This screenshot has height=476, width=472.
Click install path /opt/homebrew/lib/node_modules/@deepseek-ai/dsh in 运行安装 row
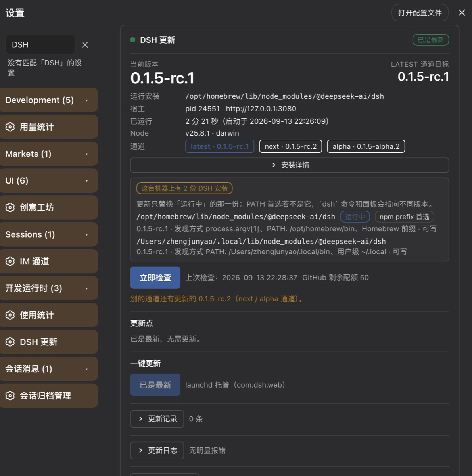tap(284, 96)
